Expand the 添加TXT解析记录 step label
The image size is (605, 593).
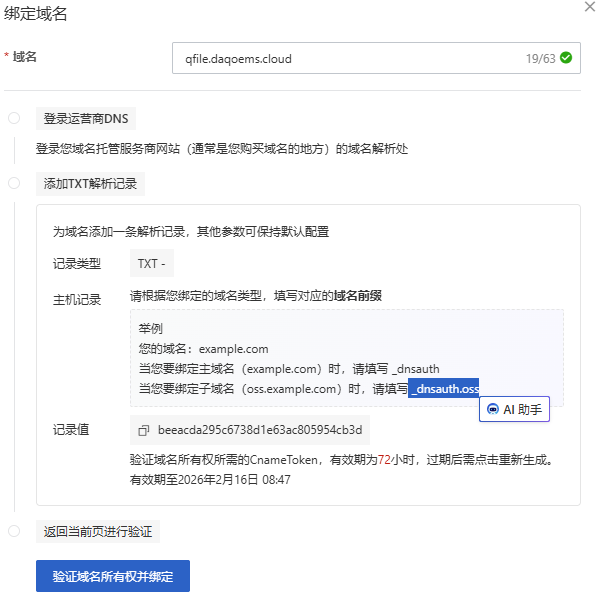tap(91, 184)
